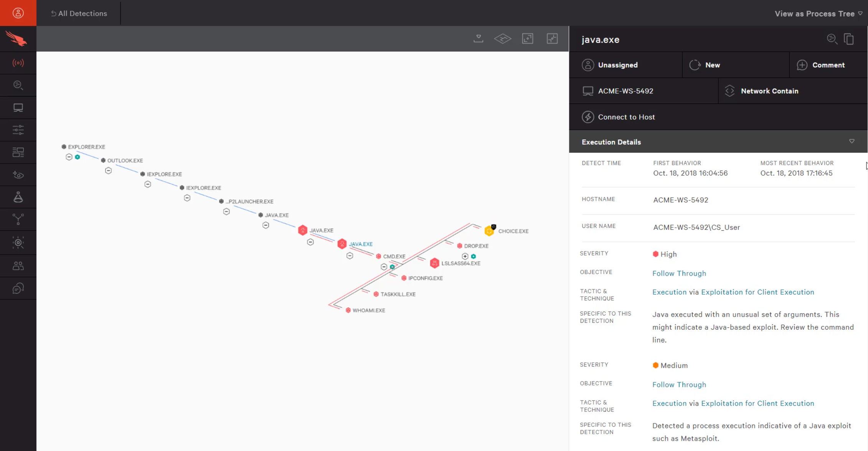The image size is (868, 451).
Task: Select the yellow CHOICE.EXE process node
Action: [489, 231]
